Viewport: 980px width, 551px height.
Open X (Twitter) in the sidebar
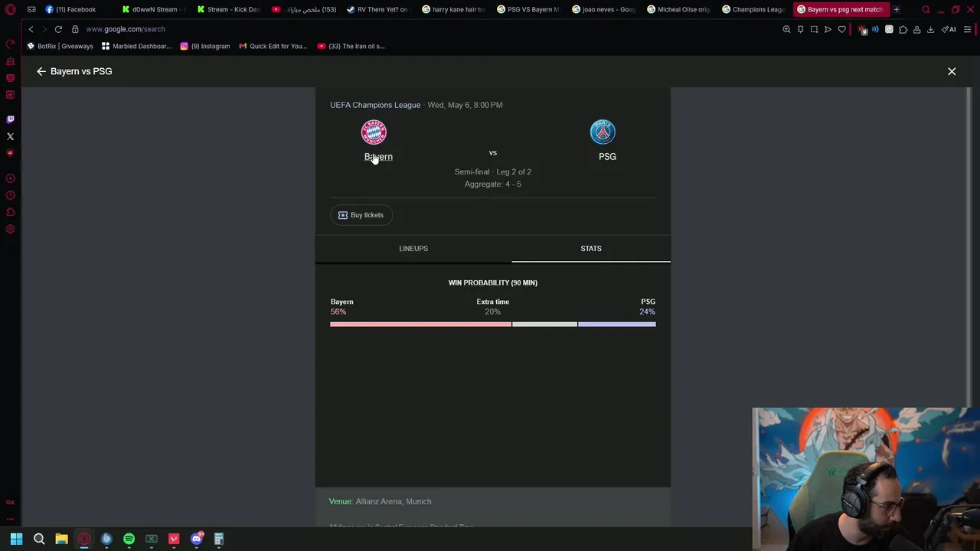[10, 136]
